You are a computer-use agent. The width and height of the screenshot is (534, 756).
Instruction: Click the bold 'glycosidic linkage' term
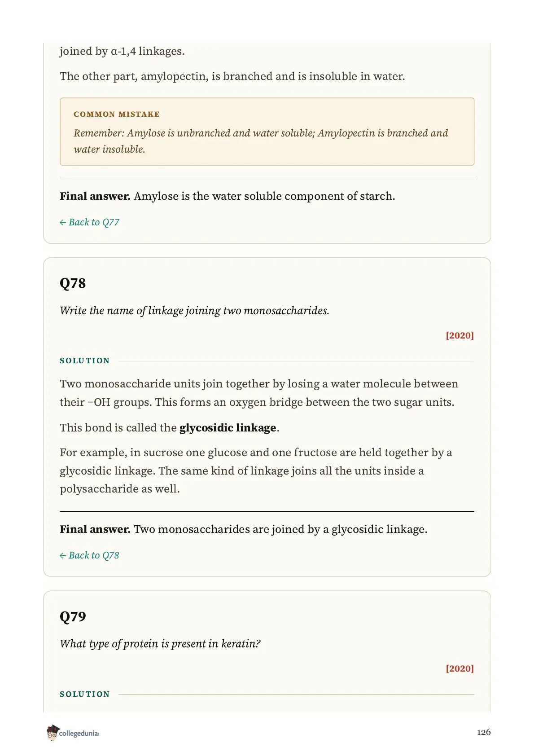[x=228, y=428]
